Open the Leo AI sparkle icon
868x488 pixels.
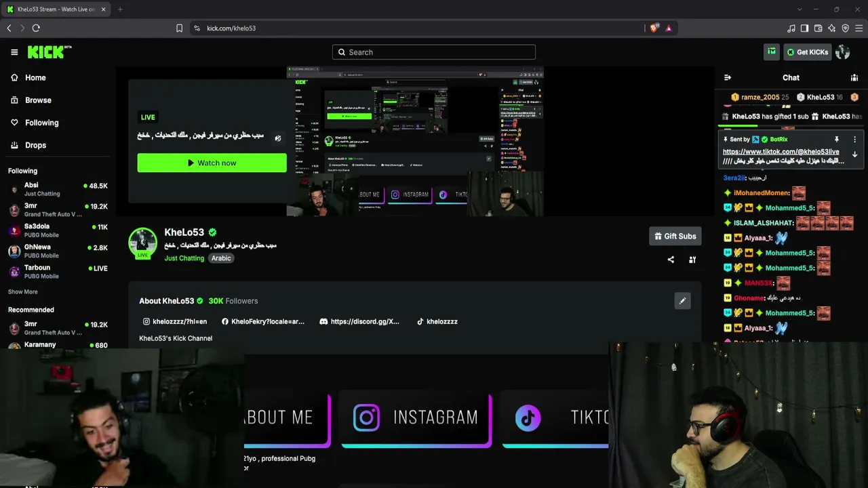point(831,28)
